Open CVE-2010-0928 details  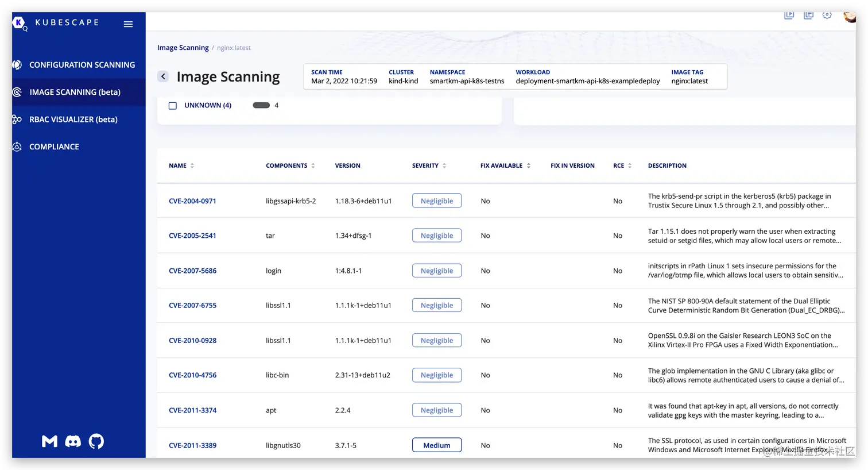tap(192, 340)
